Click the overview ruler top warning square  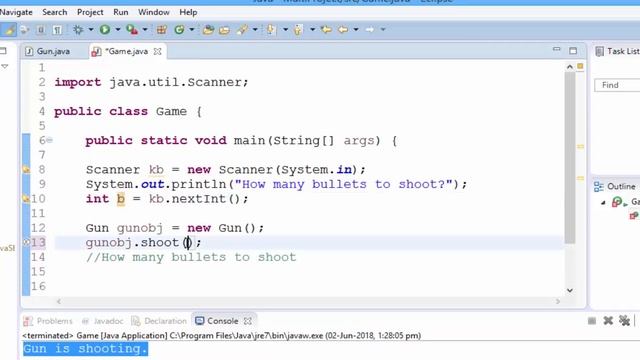(x=580, y=66)
